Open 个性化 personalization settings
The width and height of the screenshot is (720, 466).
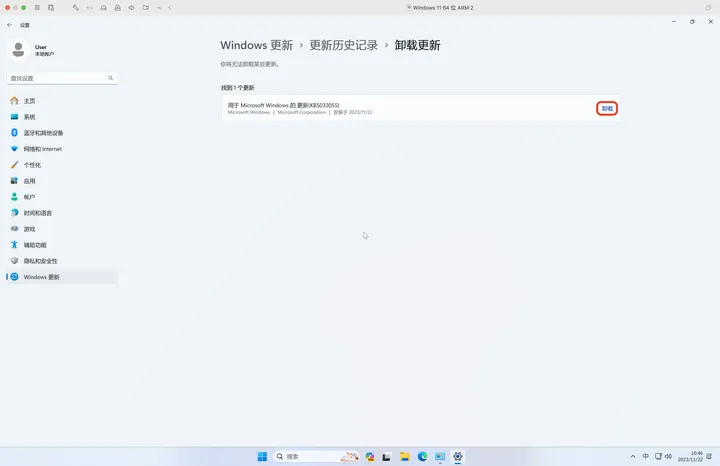point(62,165)
